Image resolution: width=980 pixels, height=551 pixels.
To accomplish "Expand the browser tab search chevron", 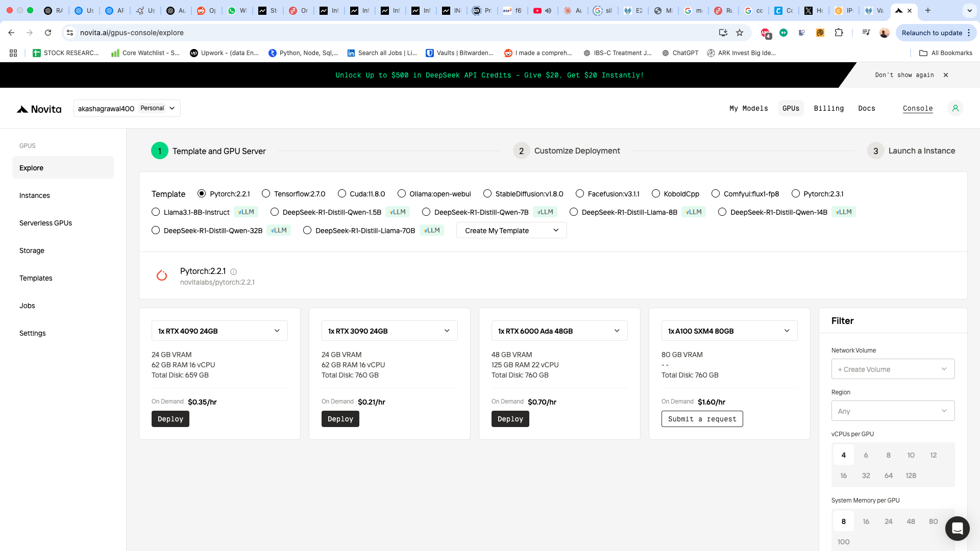I will (x=969, y=10).
